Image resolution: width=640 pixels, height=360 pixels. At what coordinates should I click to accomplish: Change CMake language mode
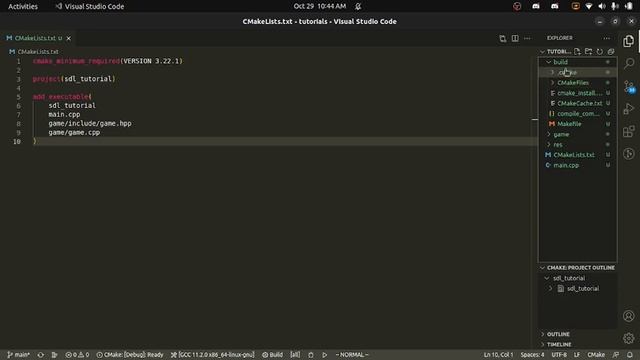click(x=596, y=355)
